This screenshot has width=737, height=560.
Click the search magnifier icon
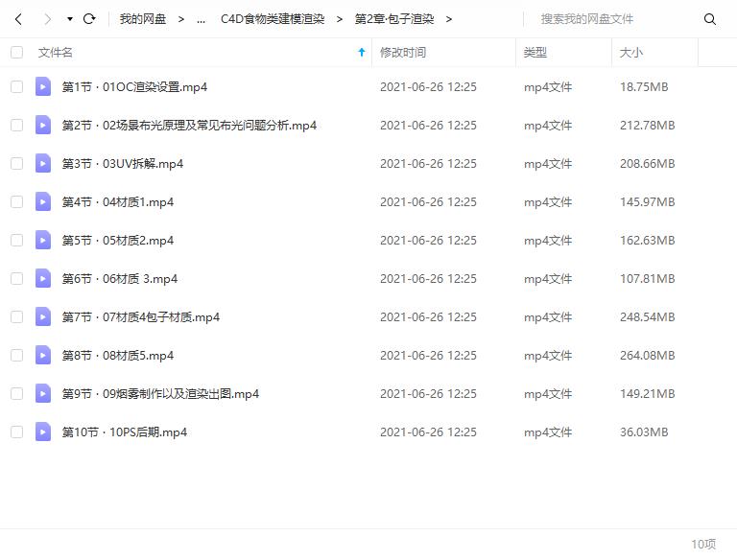click(x=710, y=19)
